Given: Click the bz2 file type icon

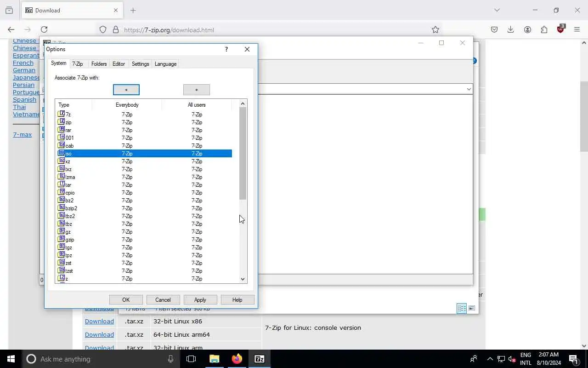Looking at the screenshot, I should [x=62, y=200].
